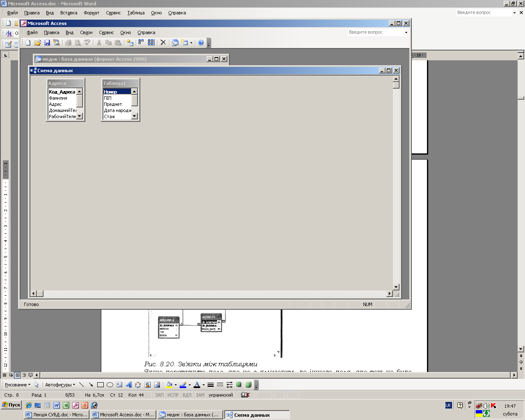Click the Show Direct Relationships icon
525x420 pixels.
click(141, 43)
